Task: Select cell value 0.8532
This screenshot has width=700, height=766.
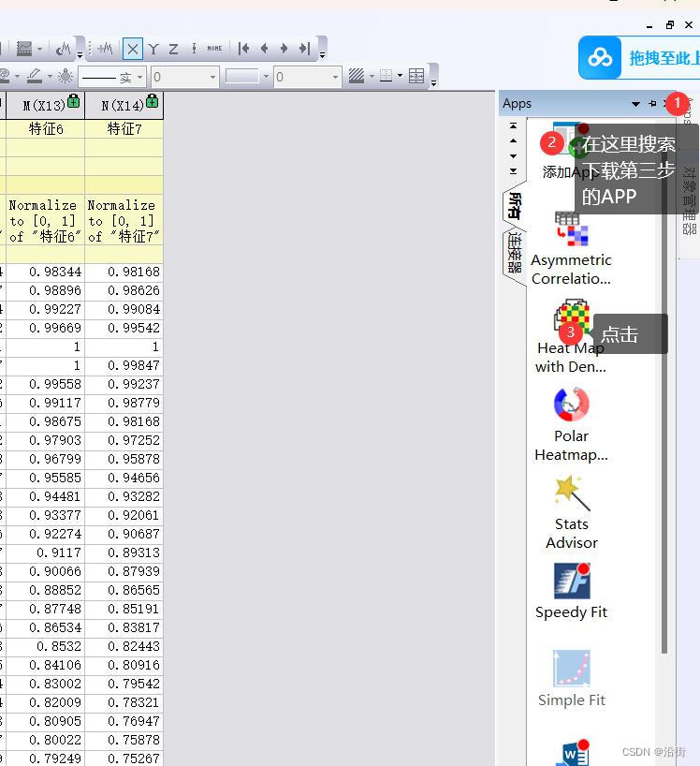Action: click(x=46, y=646)
